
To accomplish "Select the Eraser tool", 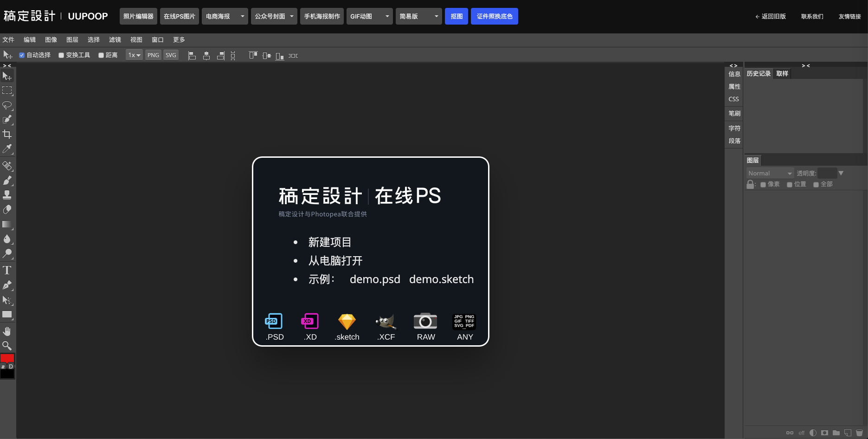I will [x=7, y=210].
